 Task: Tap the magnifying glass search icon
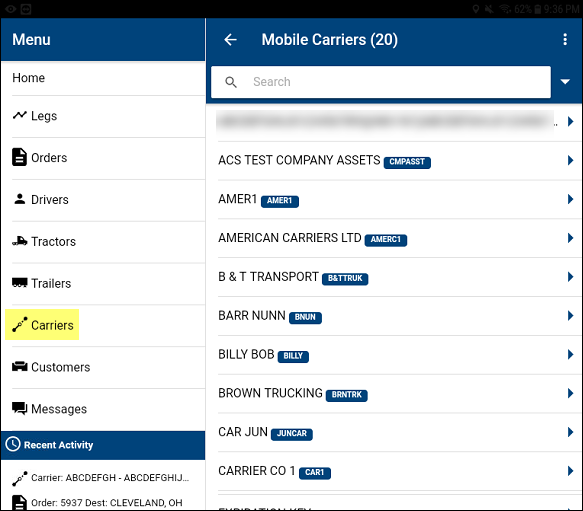click(x=231, y=82)
